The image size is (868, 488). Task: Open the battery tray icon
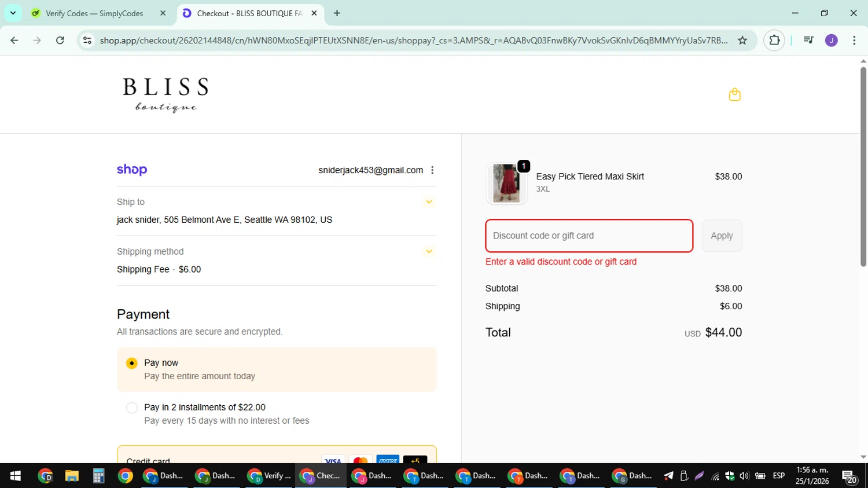[760, 476]
